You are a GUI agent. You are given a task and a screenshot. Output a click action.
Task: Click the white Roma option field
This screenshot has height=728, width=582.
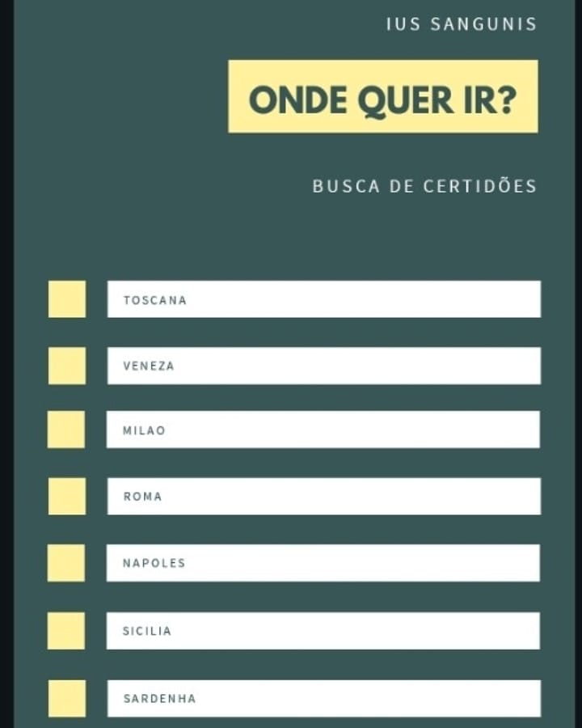[323, 496]
